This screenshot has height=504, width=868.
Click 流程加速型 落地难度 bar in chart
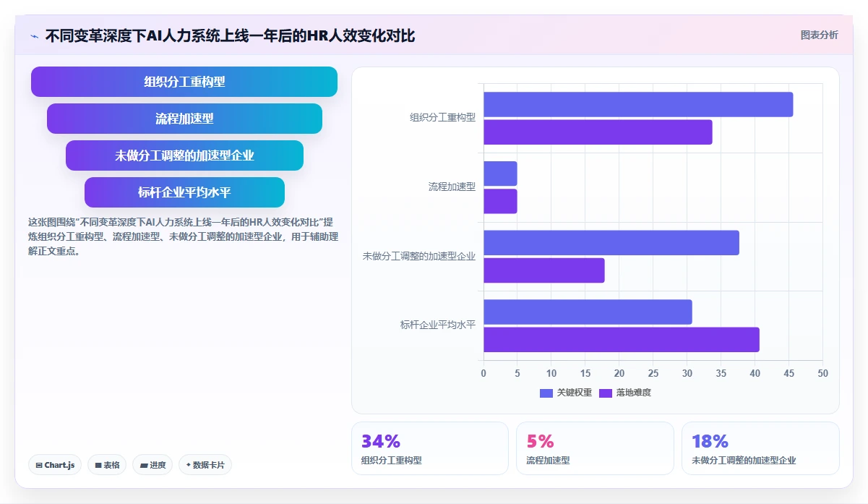tap(500, 201)
